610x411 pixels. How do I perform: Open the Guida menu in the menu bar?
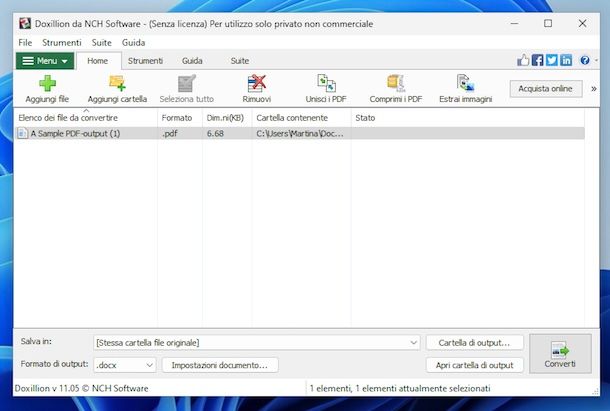point(133,42)
